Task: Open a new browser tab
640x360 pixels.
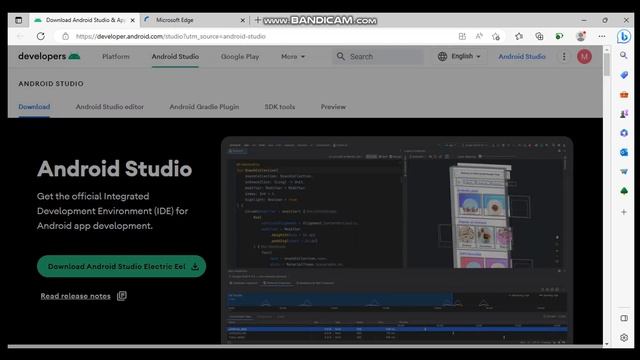Action: click(x=257, y=20)
